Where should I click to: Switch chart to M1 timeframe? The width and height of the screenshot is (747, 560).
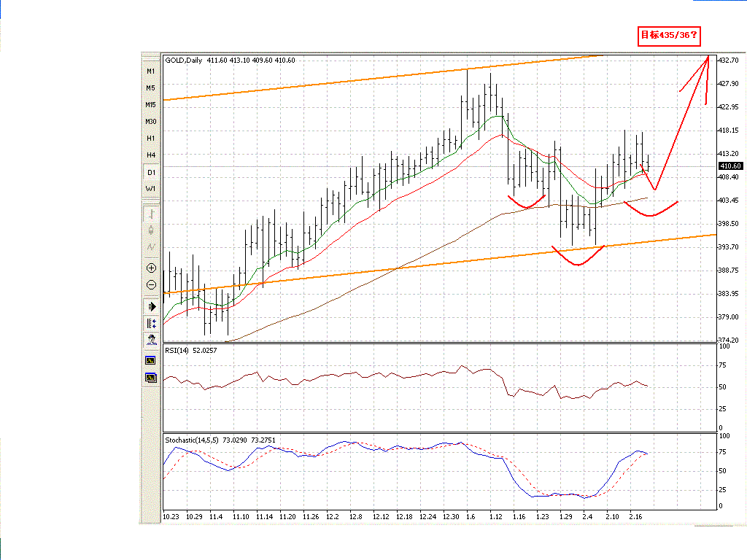click(x=151, y=71)
